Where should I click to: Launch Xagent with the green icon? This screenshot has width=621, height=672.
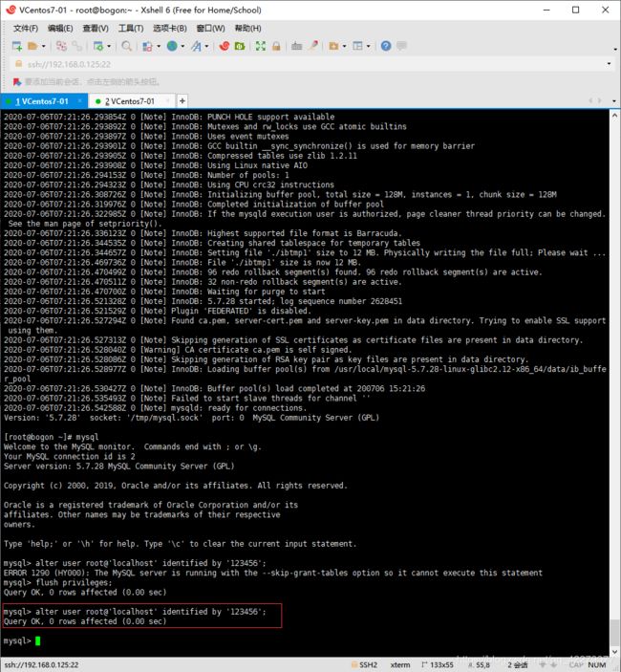click(240, 46)
